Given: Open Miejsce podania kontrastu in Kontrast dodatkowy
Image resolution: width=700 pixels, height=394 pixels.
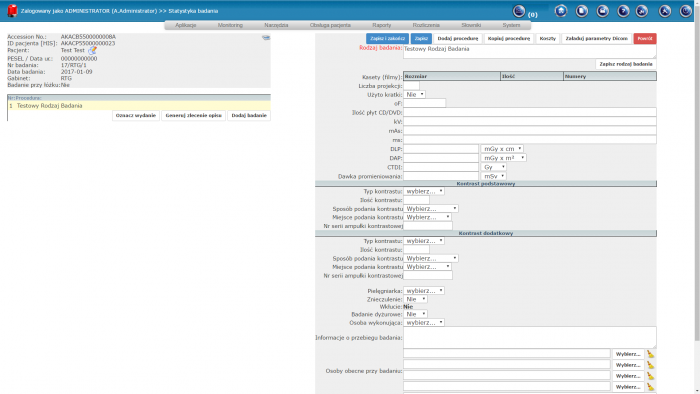Looking at the screenshot, I should (x=427, y=266).
